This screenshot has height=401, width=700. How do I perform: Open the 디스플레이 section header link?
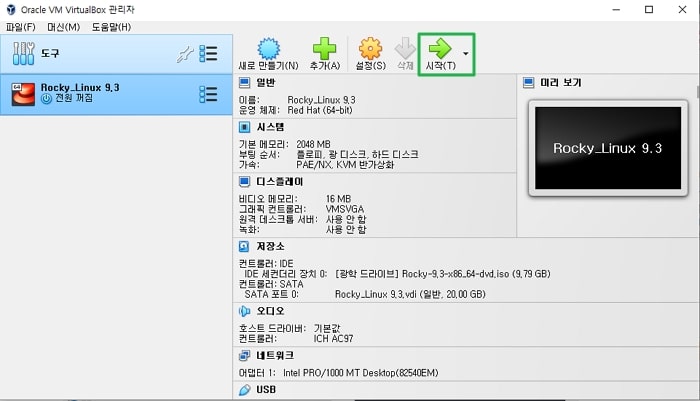(279, 182)
